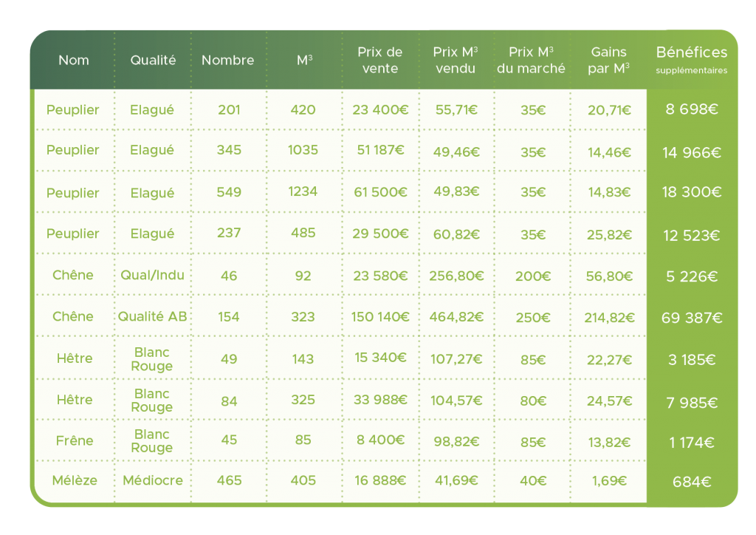Click the Bénéfices supplémentaires header
This screenshot has height=535, width=756.
click(691, 60)
